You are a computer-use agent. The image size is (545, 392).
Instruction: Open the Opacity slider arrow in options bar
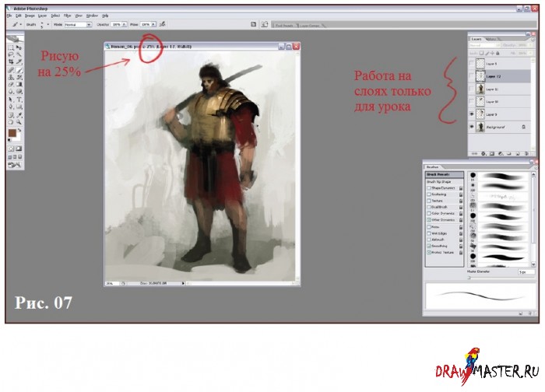(x=124, y=24)
